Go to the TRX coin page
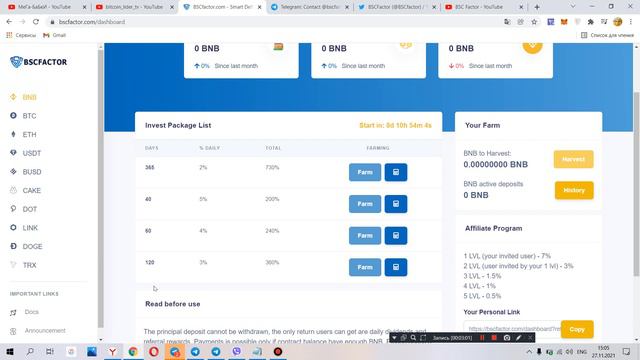 29,265
